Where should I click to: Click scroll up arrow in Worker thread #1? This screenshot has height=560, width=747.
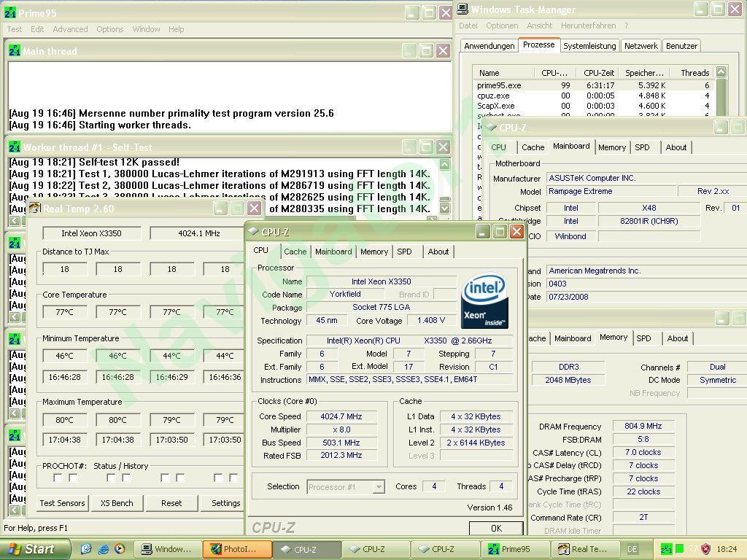(x=444, y=164)
